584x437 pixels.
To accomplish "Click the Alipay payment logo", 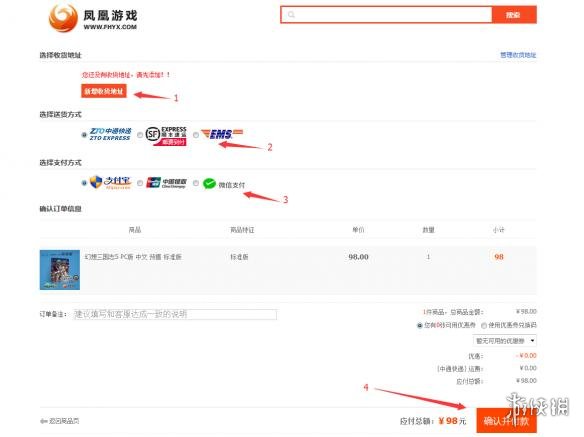I will pyautogui.click(x=111, y=183).
